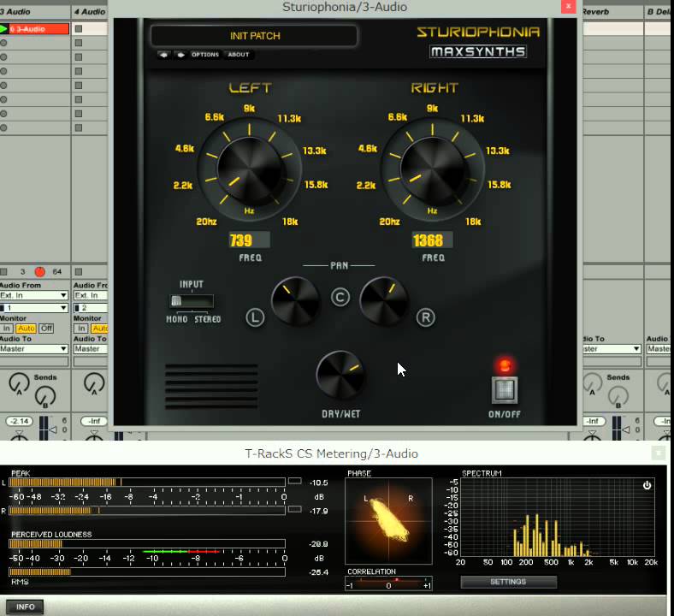The height and width of the screenshot is (616, 674).
Task: Click the MAXSYNTHS logo
Action: tap(478, 52)
